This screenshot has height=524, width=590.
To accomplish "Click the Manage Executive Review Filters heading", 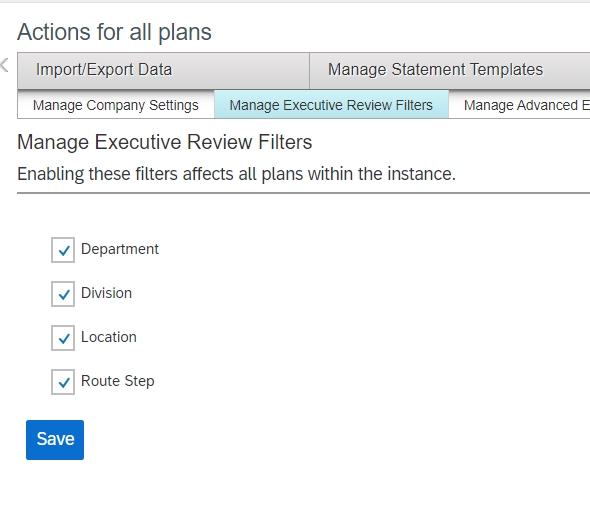I will (x=164, y=142).
